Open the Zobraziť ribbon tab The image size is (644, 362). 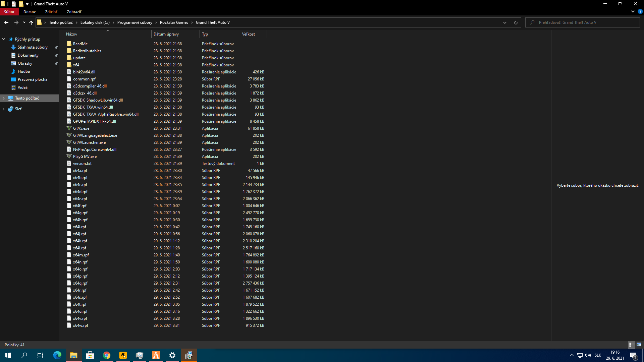coord(74,12)
